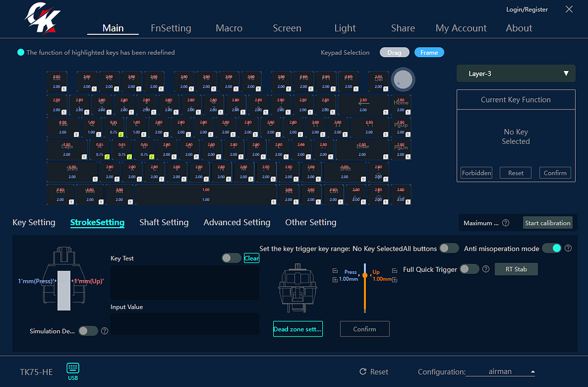Select the highlighted S key
Image resolution: width=588 pixels, height=387 pixels.
122,149
